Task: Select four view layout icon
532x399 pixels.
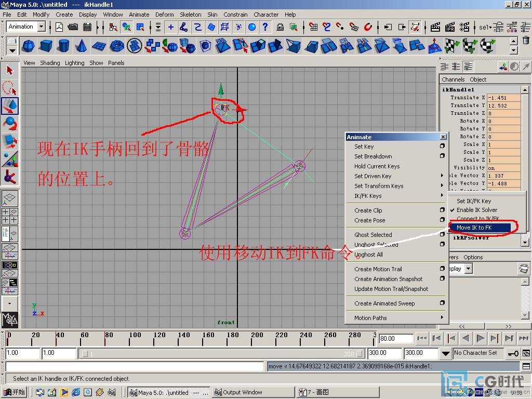Action: [10, 216]
